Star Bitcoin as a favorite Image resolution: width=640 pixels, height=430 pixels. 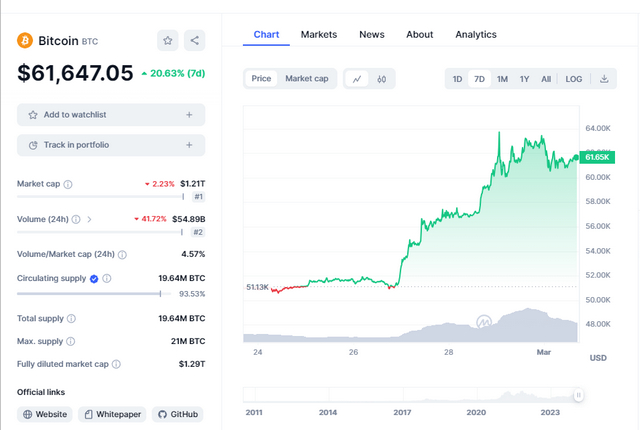168,40
